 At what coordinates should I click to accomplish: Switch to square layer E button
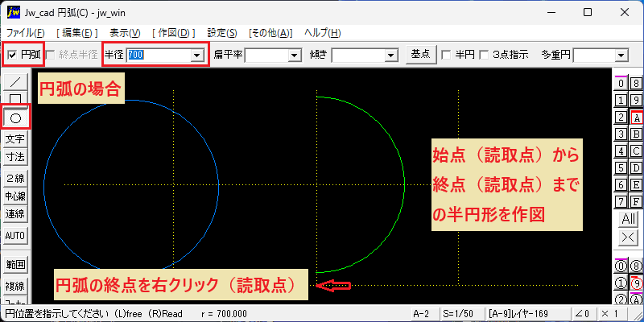636,185
